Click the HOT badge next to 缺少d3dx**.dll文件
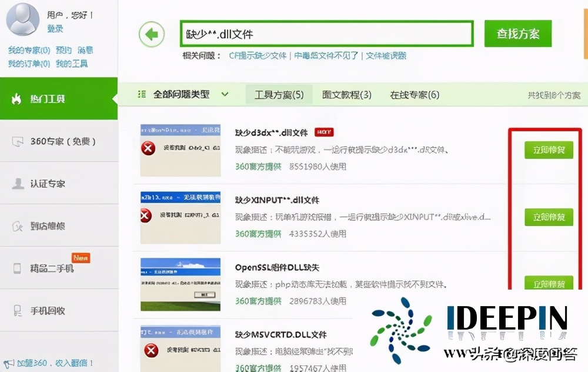The height and width of the screenshot is (372, 588). 324,132
